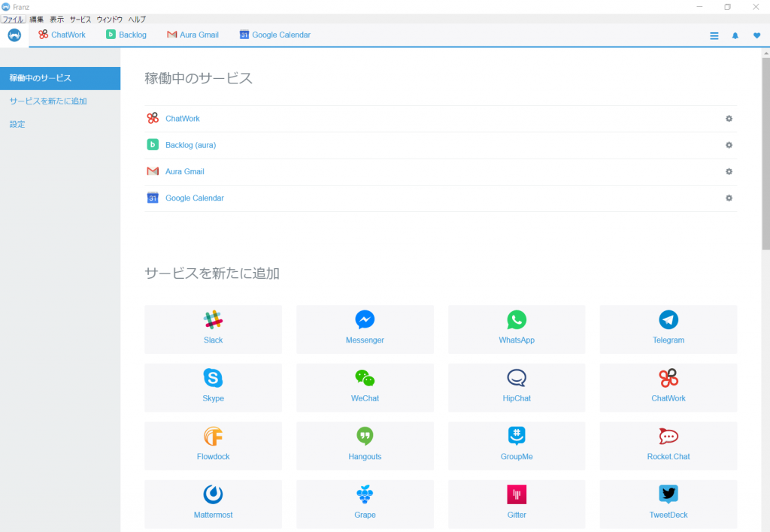The image size is (770, 532).
Task: Click the heart icon in the top bar
Action: (756, 35)
